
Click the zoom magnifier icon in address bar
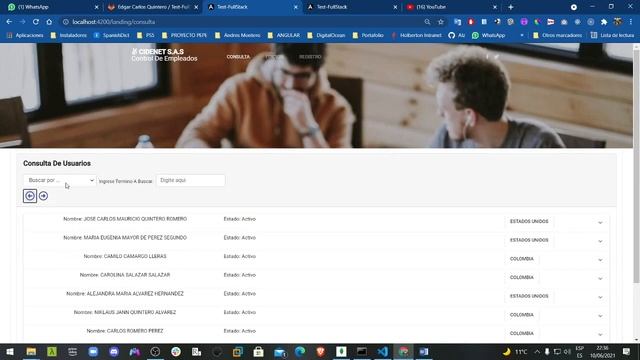[427, 22]
